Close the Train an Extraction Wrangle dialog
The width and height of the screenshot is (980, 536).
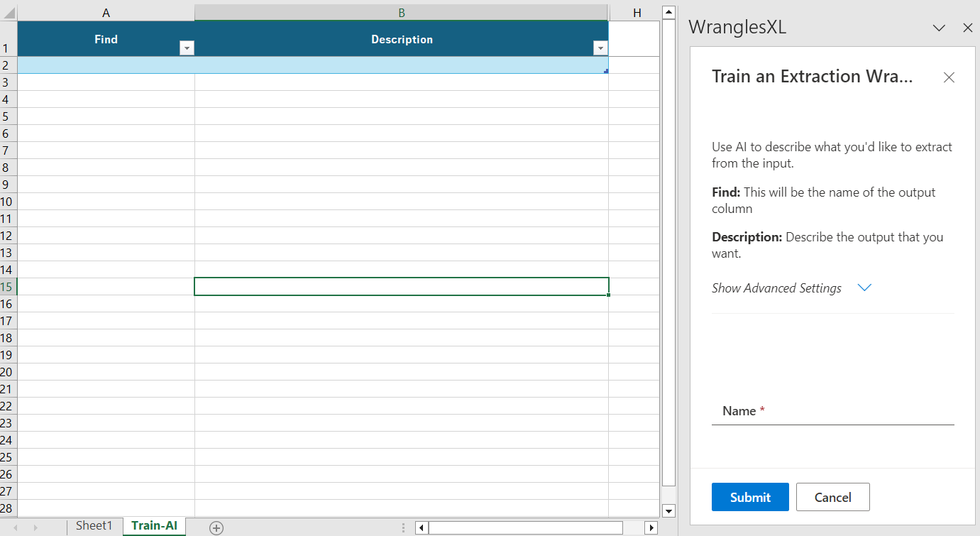(949, 77)
